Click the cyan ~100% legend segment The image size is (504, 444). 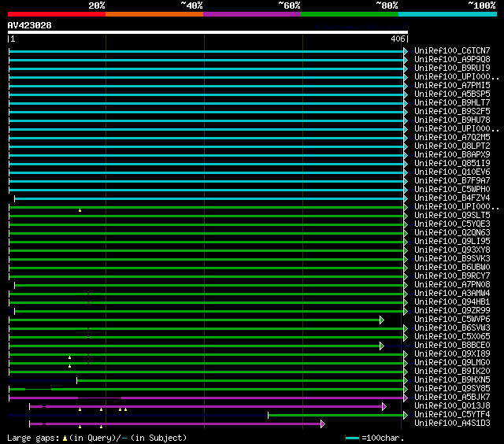[447, 13]
